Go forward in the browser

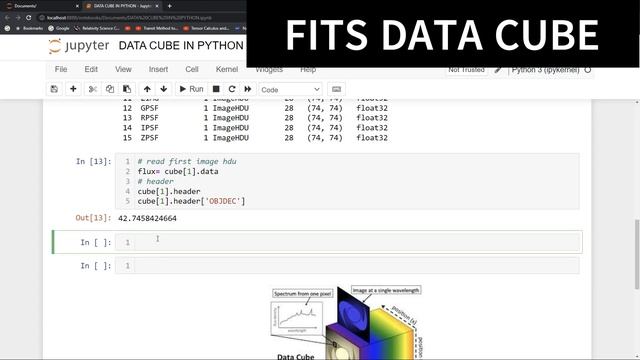tap(18, 18)
